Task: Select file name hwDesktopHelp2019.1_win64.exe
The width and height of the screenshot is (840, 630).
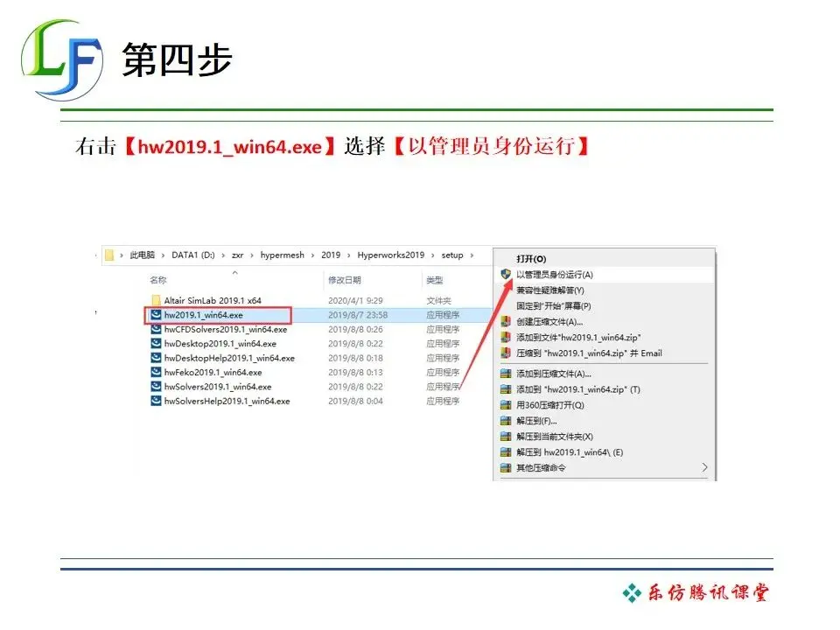Action: pyautogui.click(x=229, y=358)
